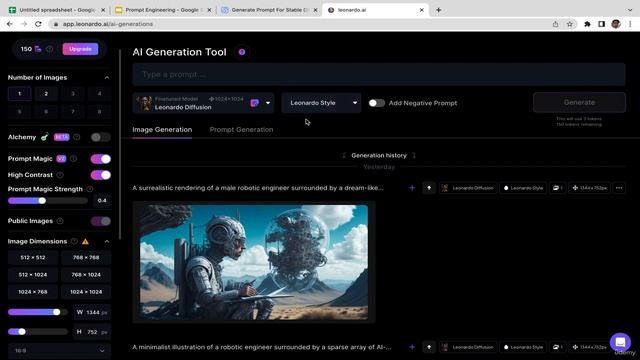640x360 pixels.
Task: Click the purple model badge on Leonardo Diffusion
Action: point(254,103)
